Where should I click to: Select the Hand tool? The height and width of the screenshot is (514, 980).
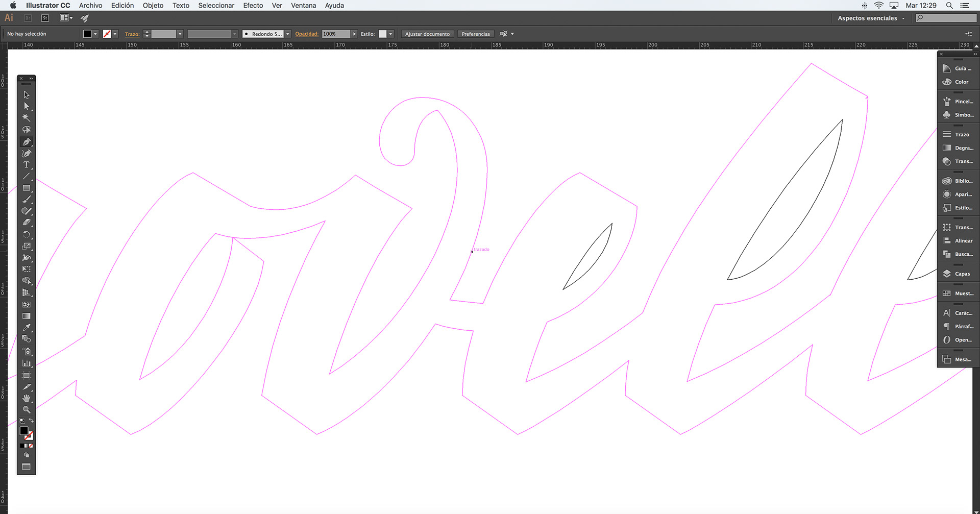[x=27, y=398]
